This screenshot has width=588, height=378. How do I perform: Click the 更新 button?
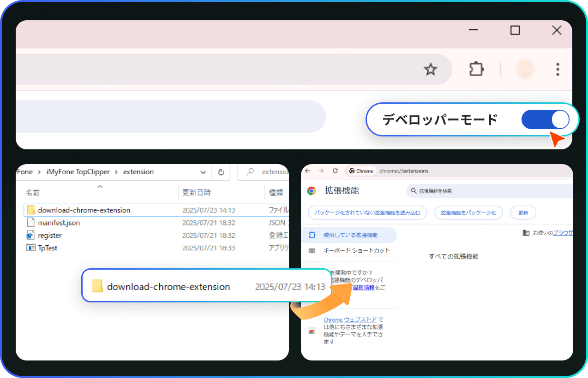click(523, 213)
